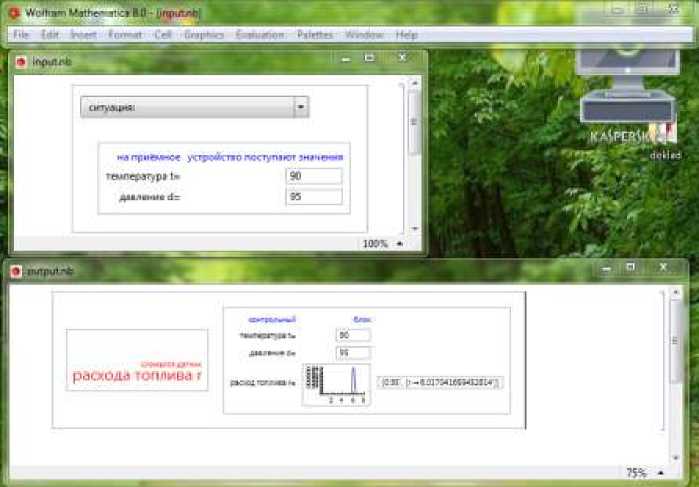Click the input.nb window icon

[21, 62]
